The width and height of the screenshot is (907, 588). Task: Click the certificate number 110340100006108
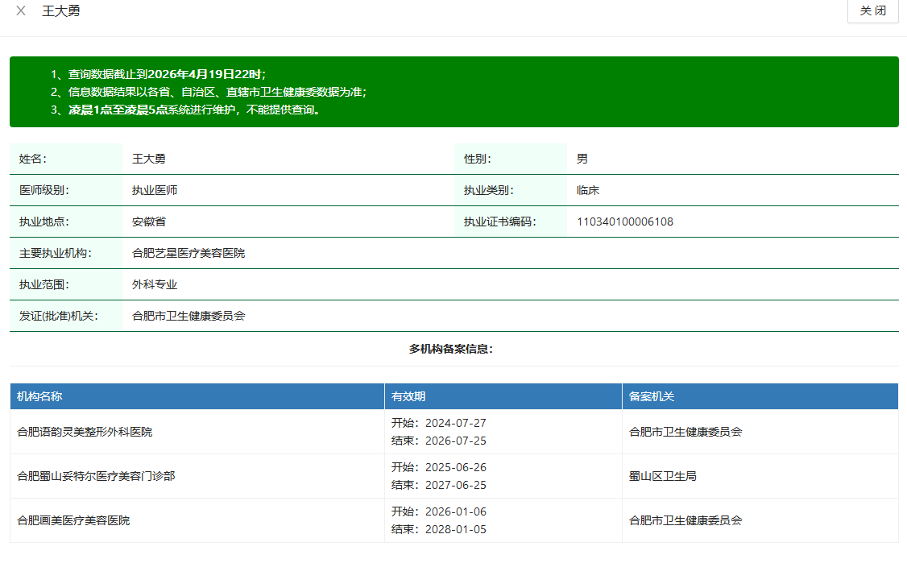point(624,222)
